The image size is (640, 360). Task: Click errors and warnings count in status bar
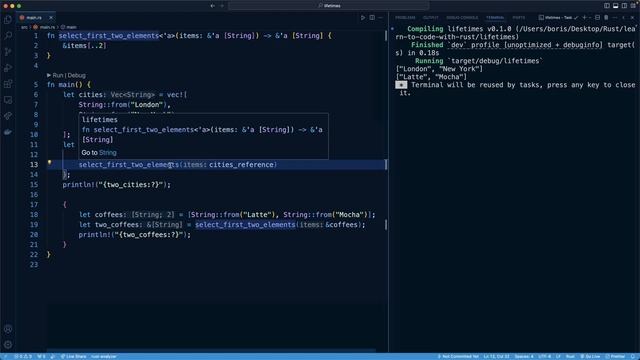pyautogui.click(x=23, y=356)
